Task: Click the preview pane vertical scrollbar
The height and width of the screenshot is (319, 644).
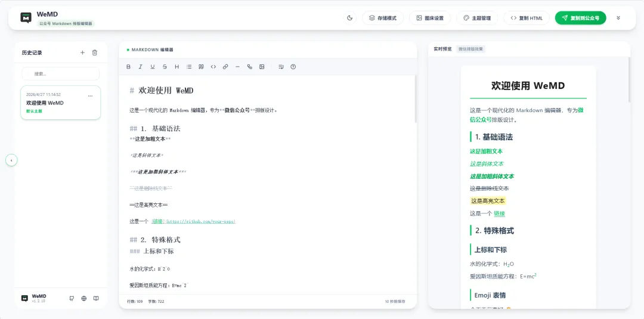Action: coord(629,80)
